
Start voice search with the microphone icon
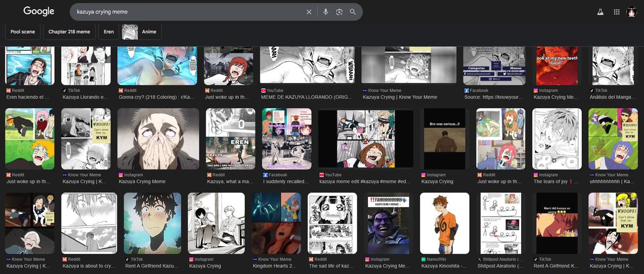(x=325, y=12)
